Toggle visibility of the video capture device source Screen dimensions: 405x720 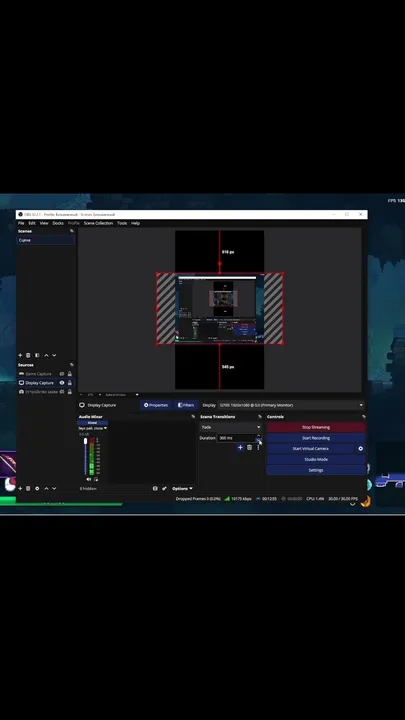click(x=62, y=392)
